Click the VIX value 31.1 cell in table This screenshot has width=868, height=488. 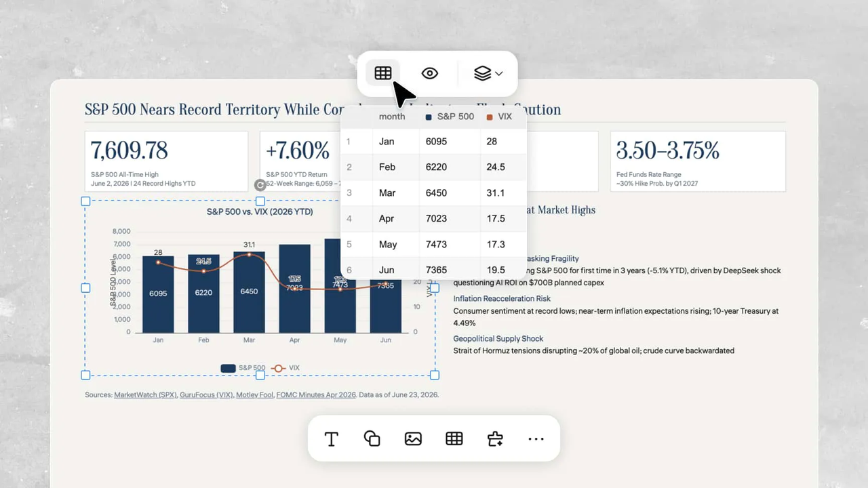(x=503, y=193)
